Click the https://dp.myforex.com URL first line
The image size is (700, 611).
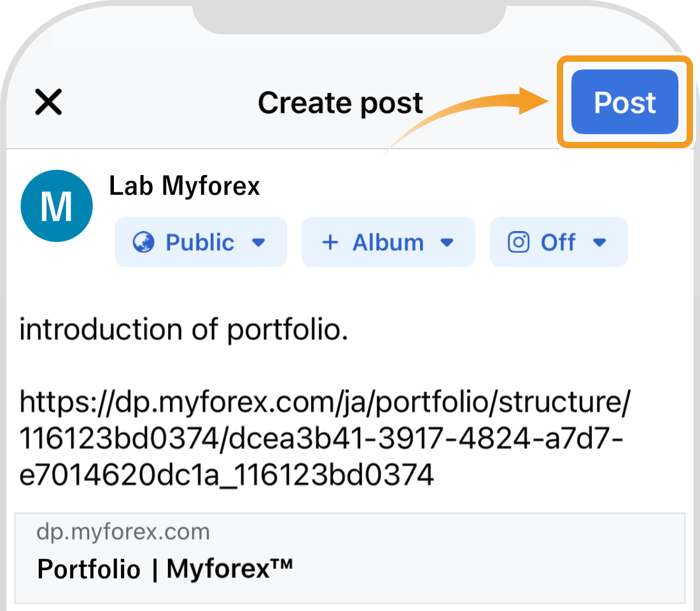325,402
